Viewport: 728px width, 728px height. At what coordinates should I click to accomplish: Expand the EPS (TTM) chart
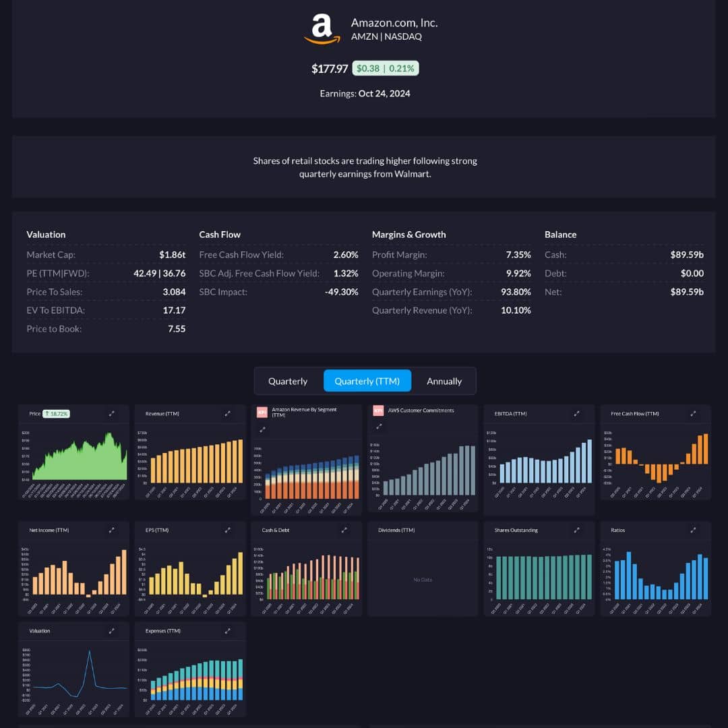click(228, 530)
